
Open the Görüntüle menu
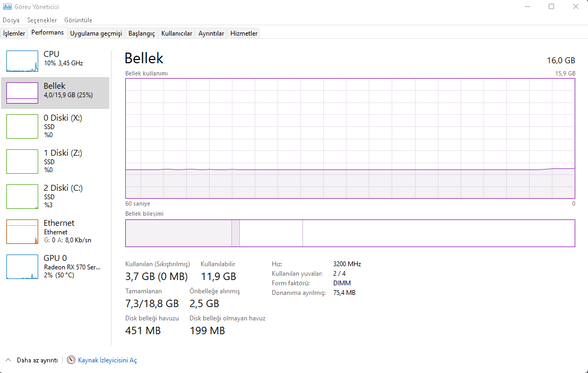pyautogui.click(x=78, y=20)
